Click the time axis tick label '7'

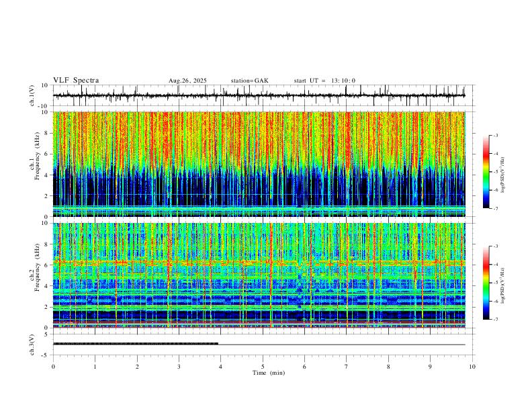[347, 367]
